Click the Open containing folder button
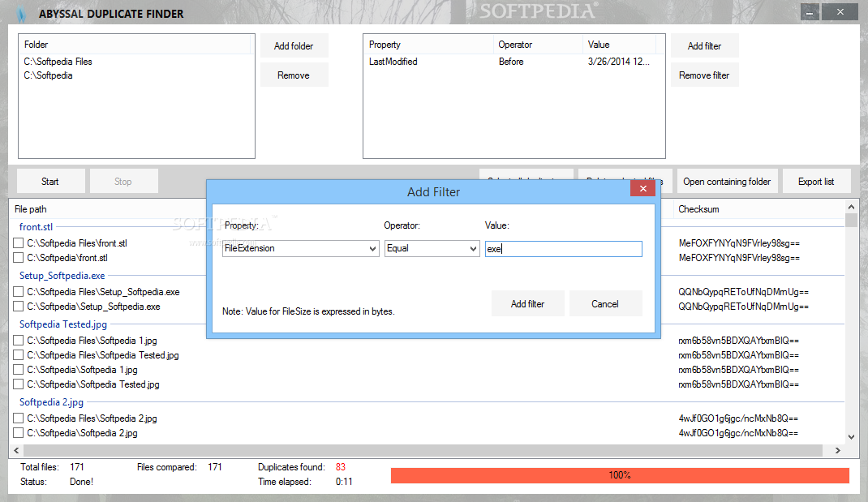Image resolution: width=868 pixels, height=502 pixels. pos(727,182)
